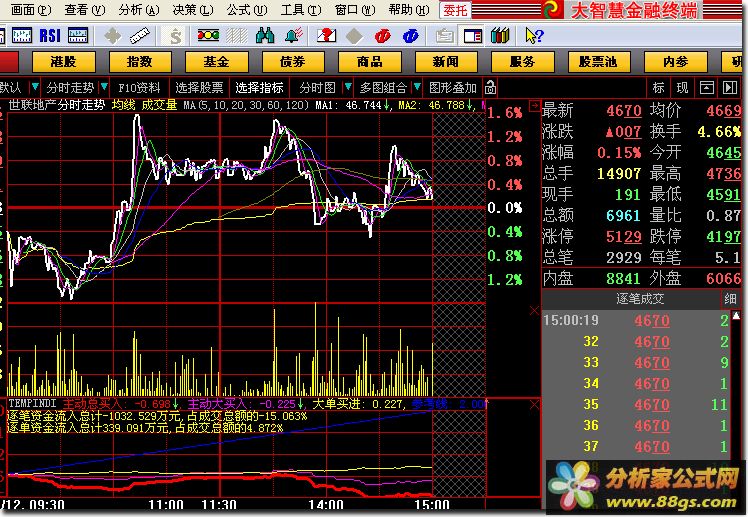This screenshot has width=748, height=517.
Task: Click the grayed clipboard toolbar icon
Action: [445, 36]
